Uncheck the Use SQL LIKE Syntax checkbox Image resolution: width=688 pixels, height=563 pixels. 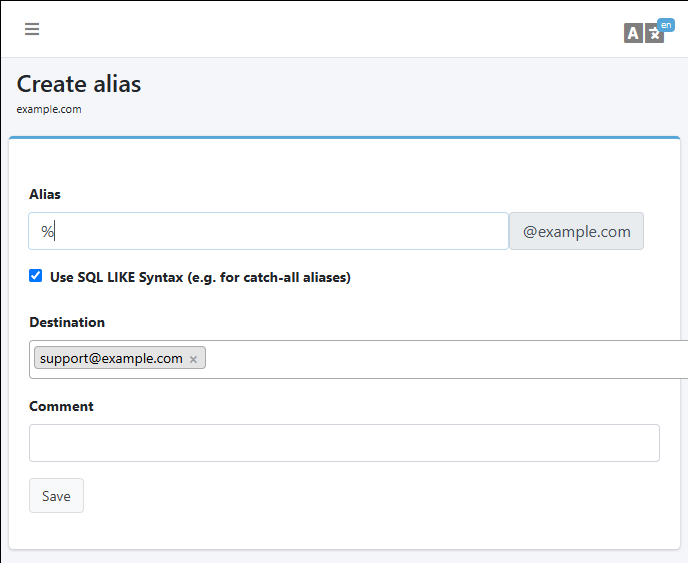click(36, 276)
